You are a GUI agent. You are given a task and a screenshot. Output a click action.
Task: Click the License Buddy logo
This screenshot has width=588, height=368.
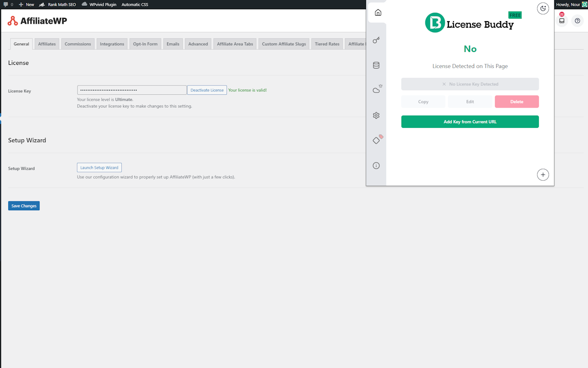(x=469, y=23)
